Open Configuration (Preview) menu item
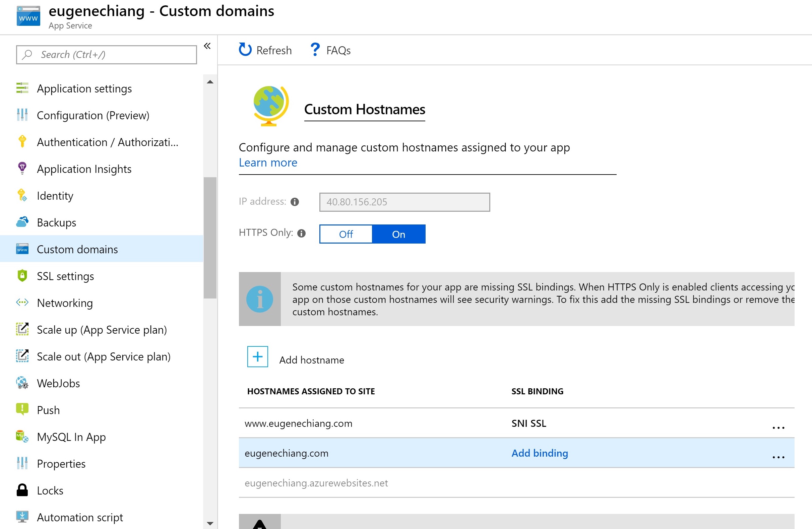Image resolution: width=812 pixels, height=529 pixels. pyautogui.click(x=102, y=115)
